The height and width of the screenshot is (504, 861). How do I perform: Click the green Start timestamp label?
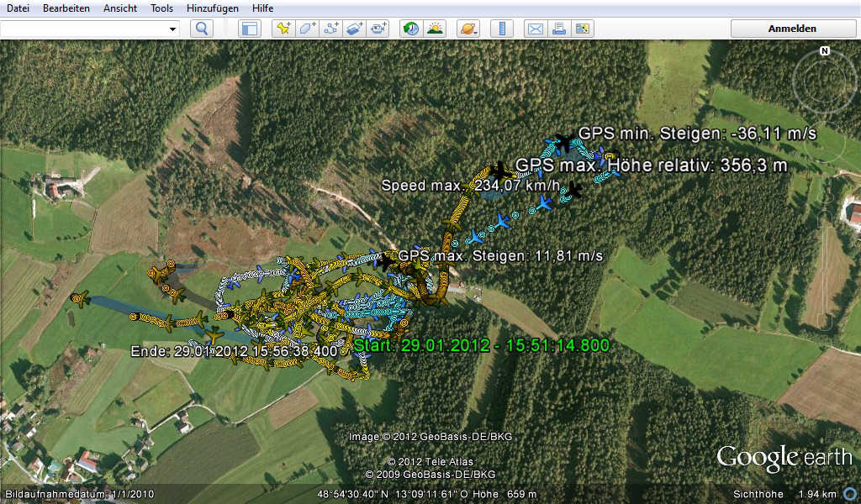481,345
